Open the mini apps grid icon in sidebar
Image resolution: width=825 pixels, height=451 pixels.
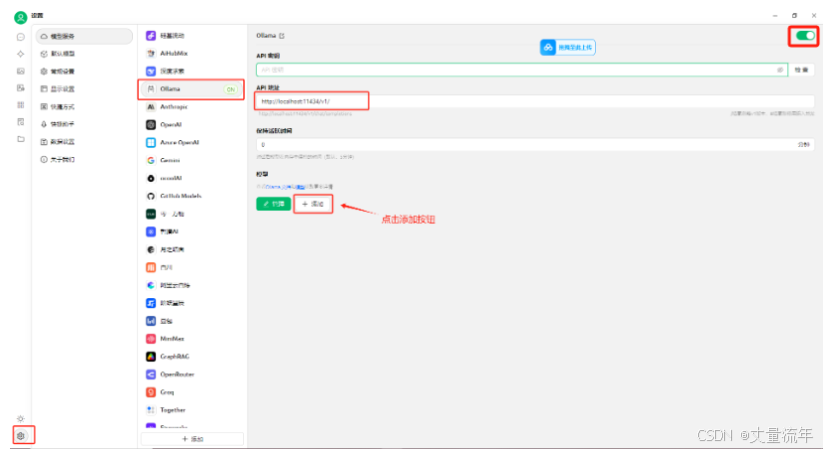[x=21, y=105]
